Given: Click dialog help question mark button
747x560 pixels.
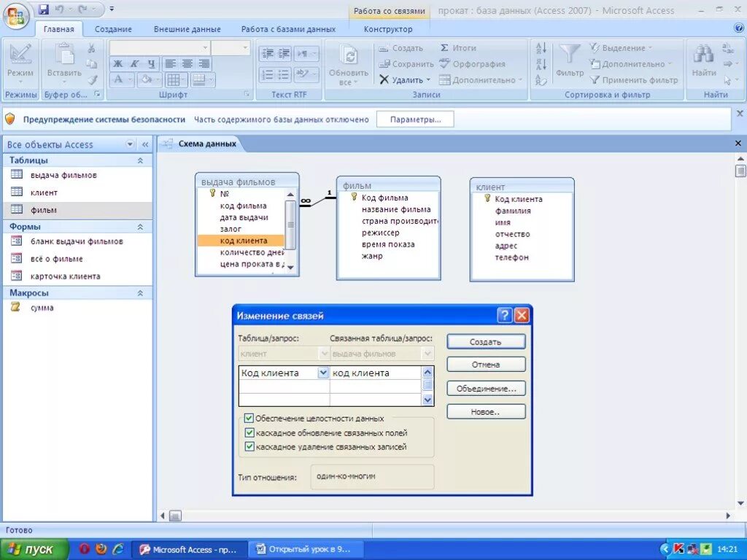Looking at the screenshot, I should 505,315.
